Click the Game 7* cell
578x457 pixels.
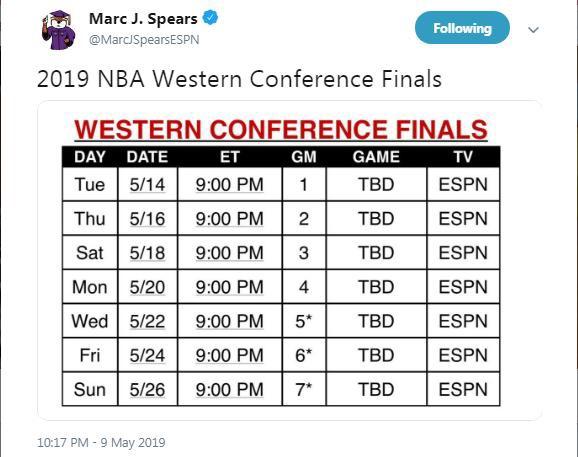(x=304, y=390)
